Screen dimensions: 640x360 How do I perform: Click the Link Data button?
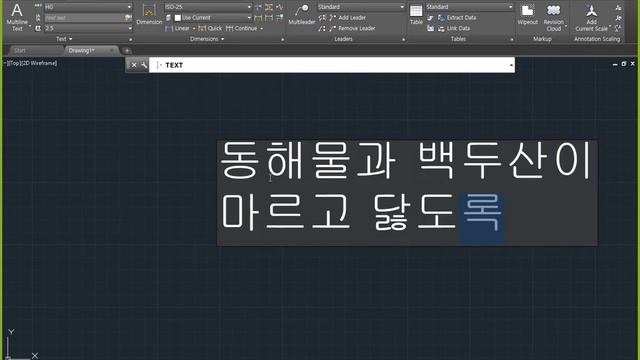(454, 29)
